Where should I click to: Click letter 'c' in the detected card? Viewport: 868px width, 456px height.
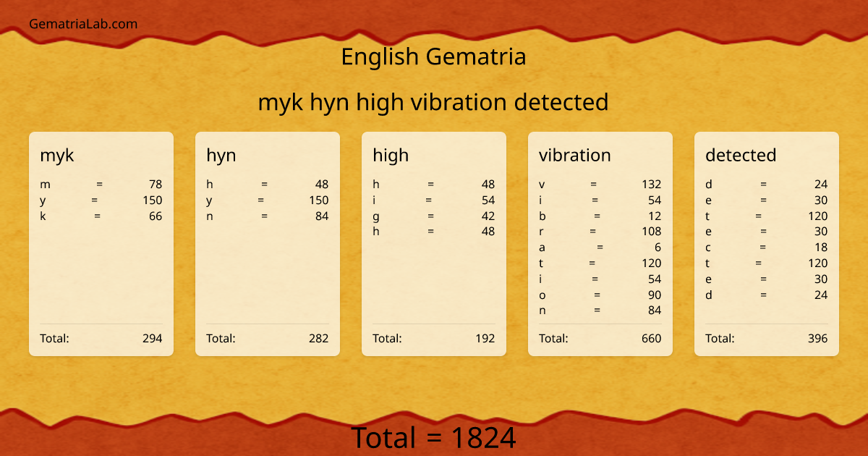708,248
